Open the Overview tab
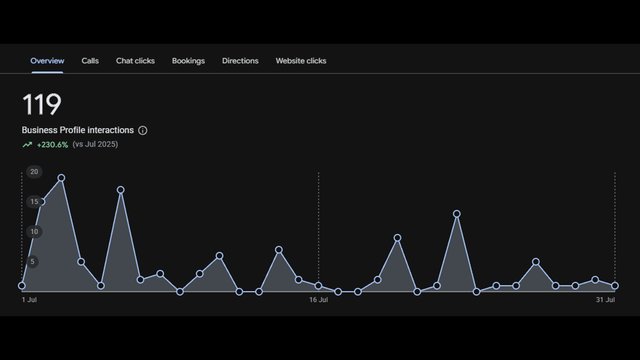The image size is (640, 360). [47, 61]
